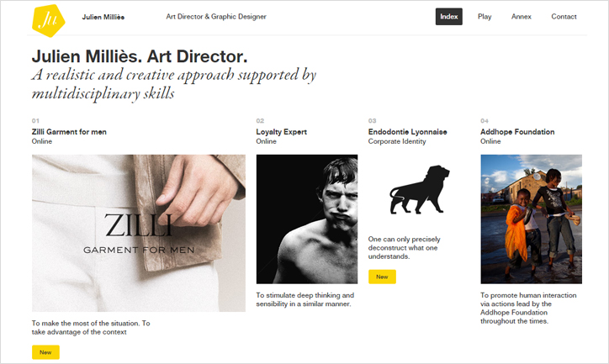Click the yellow Ju logo icon
The width and height of the screenshot is (609, 364).
click(48, 20)
